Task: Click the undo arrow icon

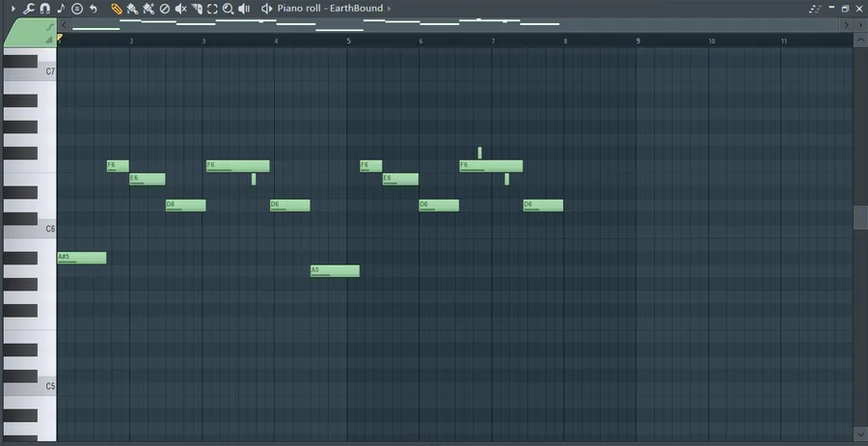Action: click(x=93, y=9)
